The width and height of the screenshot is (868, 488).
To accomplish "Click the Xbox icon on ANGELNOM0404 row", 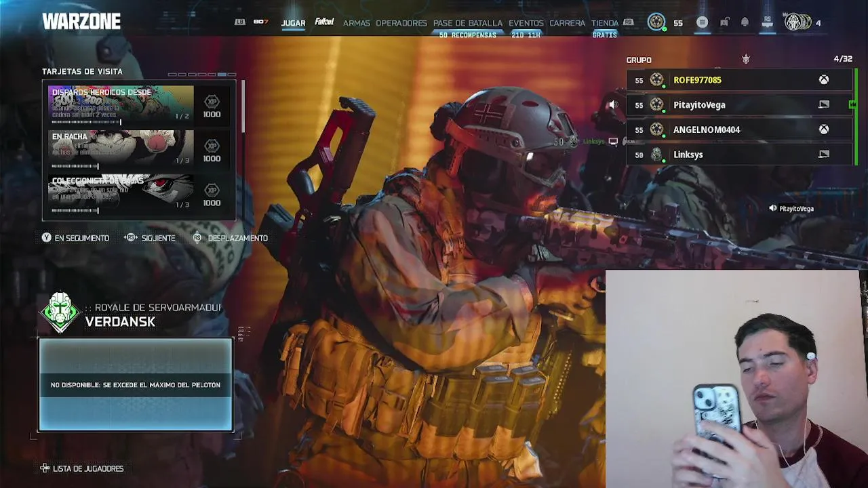I will pyautogui.click(x=823, y=129).
